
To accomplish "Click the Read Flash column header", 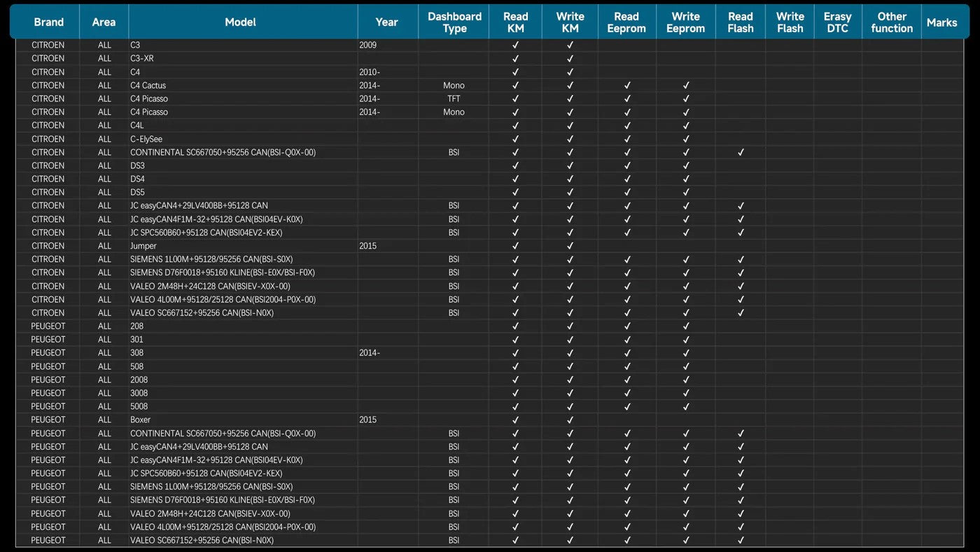I will coord(741,22).
